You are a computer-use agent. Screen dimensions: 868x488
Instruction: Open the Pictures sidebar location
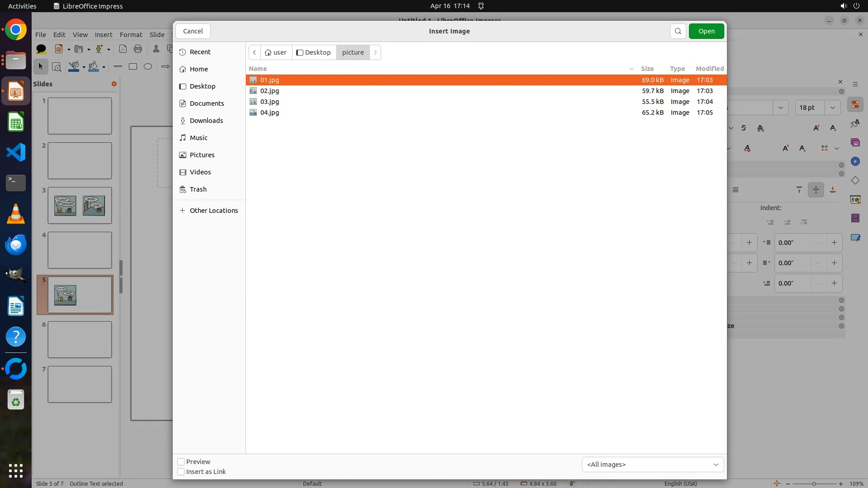pyautogui.click(x=202, y=155)
